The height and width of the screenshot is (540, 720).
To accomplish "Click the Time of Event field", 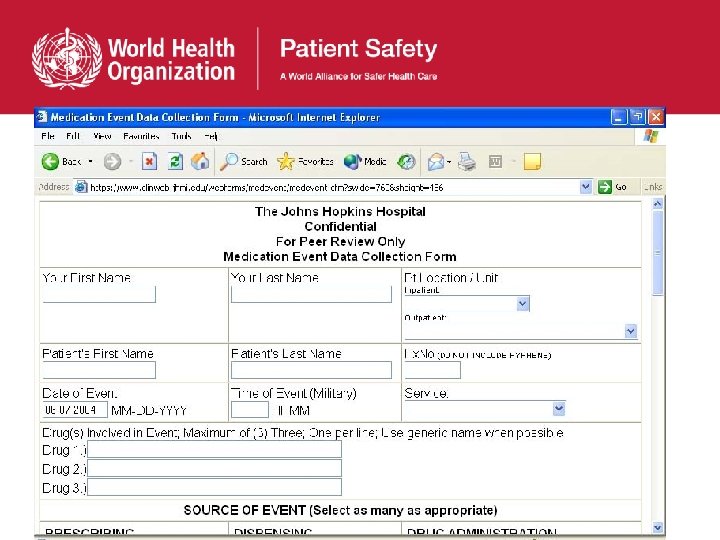I will coord(250,410).
